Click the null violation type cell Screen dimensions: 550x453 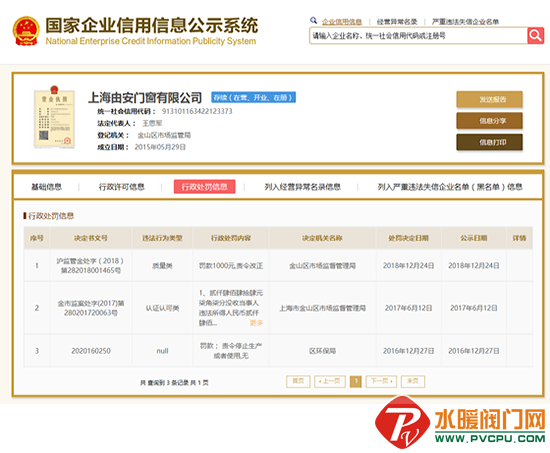coord(162,351)
